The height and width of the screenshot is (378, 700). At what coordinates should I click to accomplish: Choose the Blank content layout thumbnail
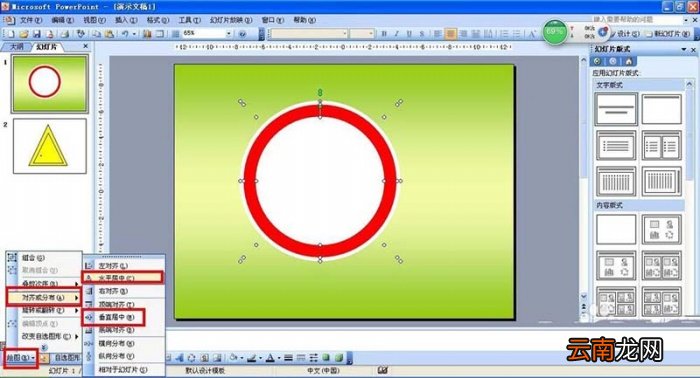[616, 229]
